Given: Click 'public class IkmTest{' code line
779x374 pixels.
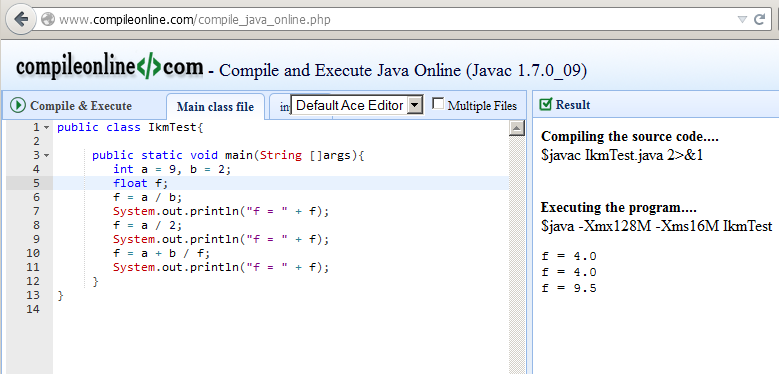Looking at the screenshot, I should (x=130, y=128).
